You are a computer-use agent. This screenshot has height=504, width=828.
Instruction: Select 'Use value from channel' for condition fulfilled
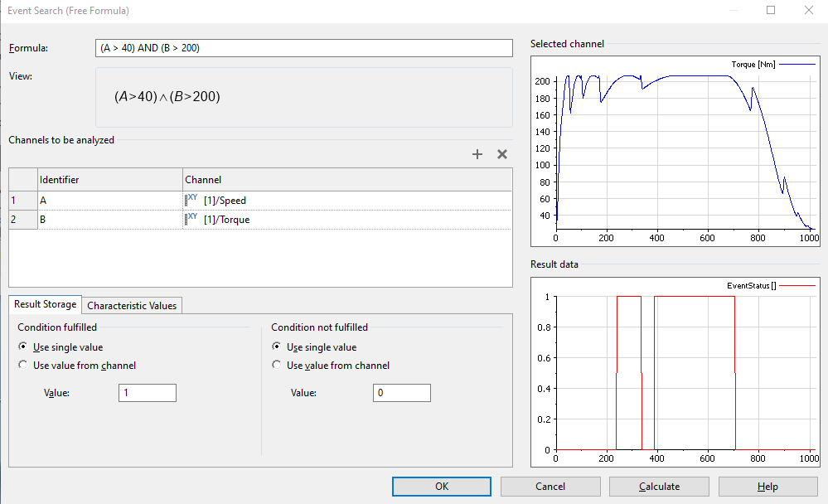pyautogui.click(x=22, y=366)
